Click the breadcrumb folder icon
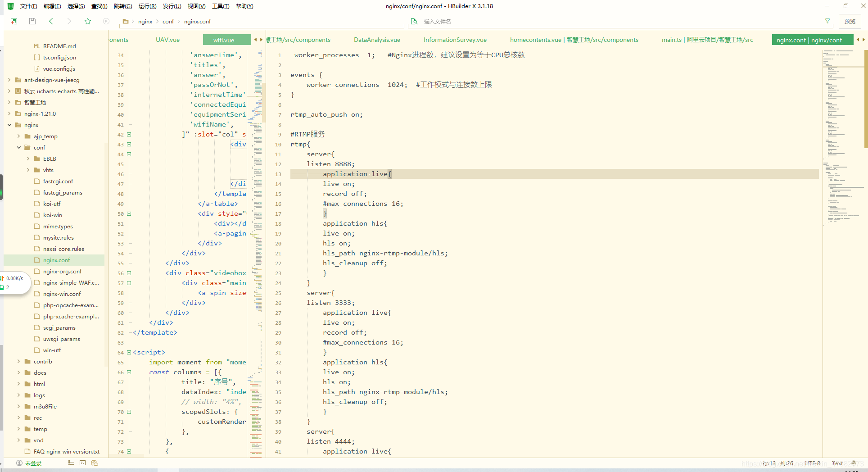This screenshot has width=868, height=472. coord(126,22)
